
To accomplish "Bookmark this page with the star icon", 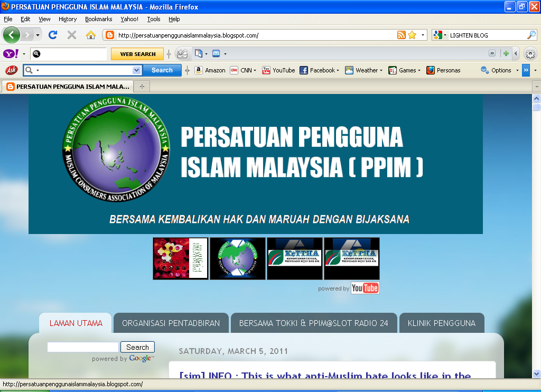I will click(x=412, y=35).
